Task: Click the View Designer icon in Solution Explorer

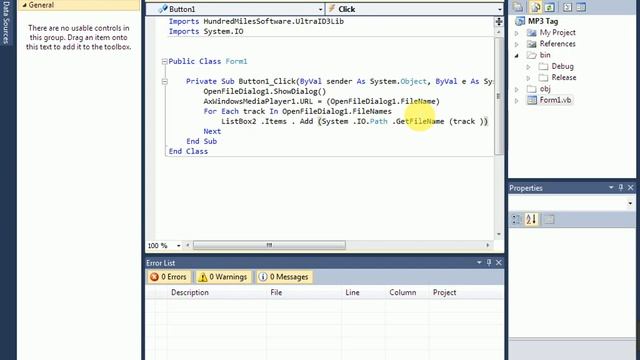Action: pos(581,7)
